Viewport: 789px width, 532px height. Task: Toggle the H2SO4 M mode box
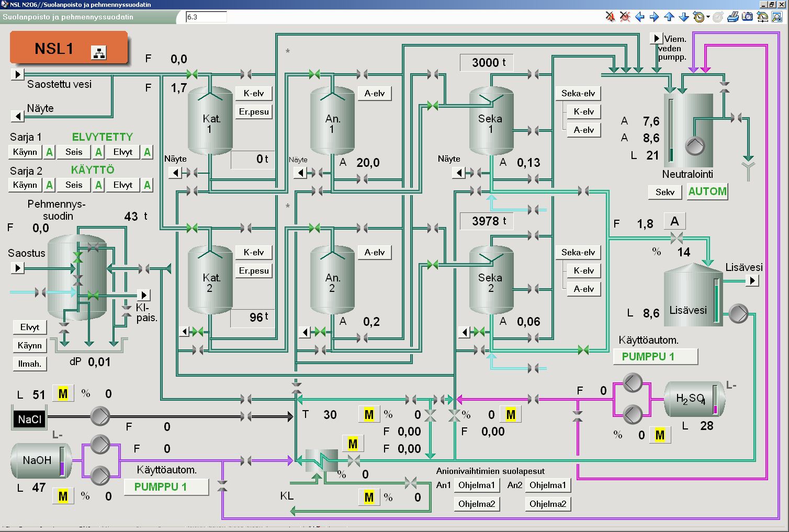pos(660,435)
